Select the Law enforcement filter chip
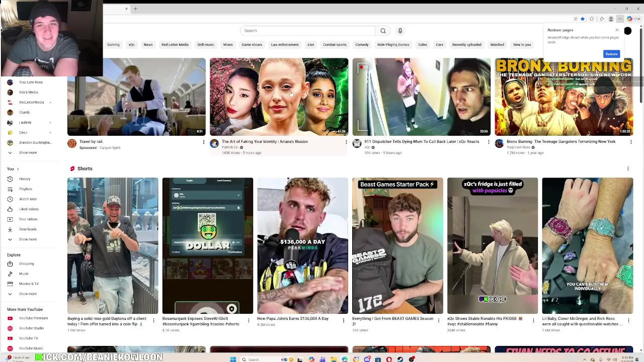The height and width of the screenshot is (362, 644). point(285,45)
